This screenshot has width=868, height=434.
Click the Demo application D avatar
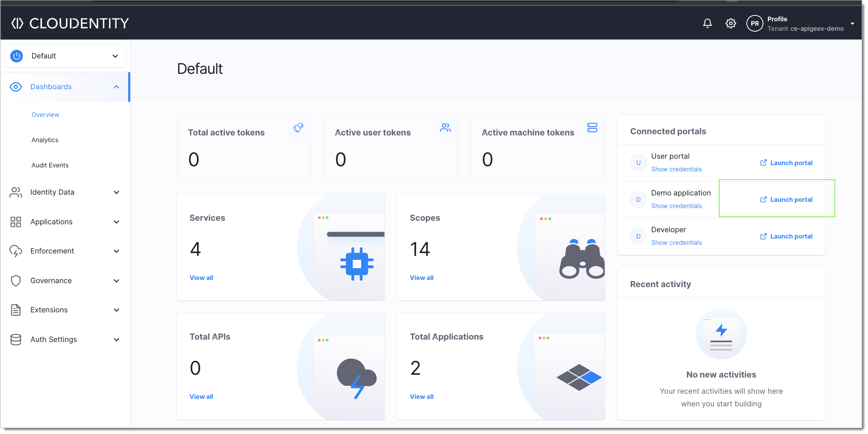[x=638, y=199]
